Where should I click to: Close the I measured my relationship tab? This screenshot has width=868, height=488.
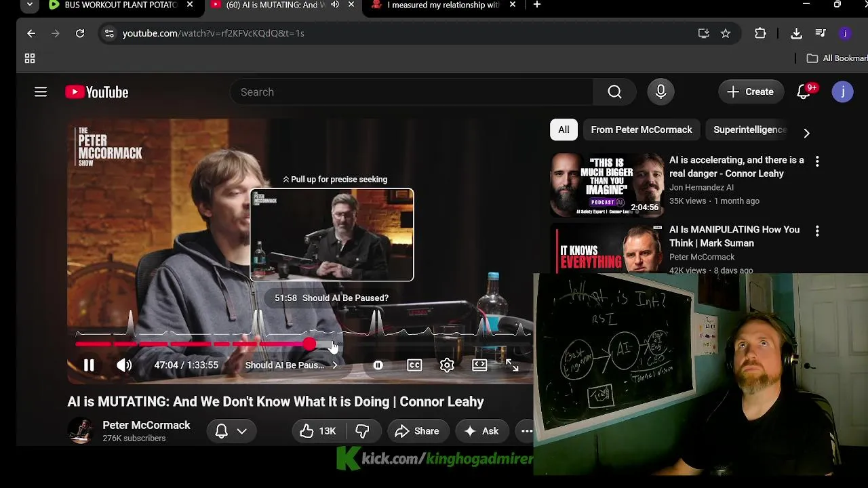512,5
